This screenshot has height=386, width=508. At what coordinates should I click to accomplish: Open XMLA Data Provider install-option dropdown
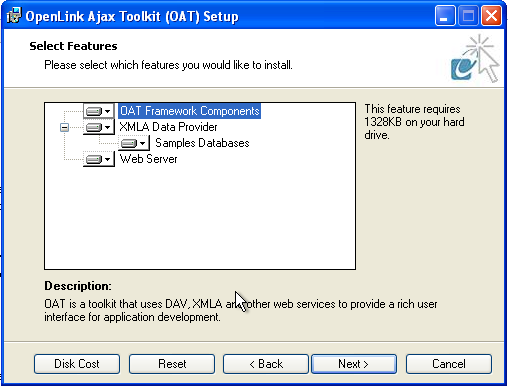coord(99,127)
